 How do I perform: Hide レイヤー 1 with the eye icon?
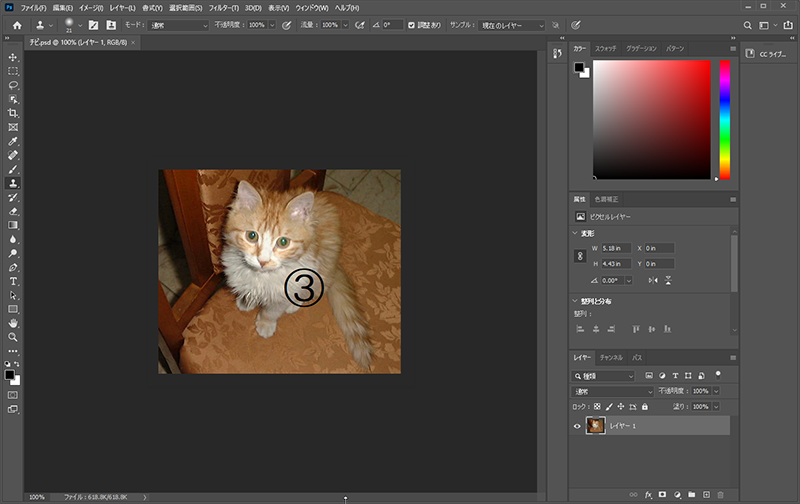[577, 426]
